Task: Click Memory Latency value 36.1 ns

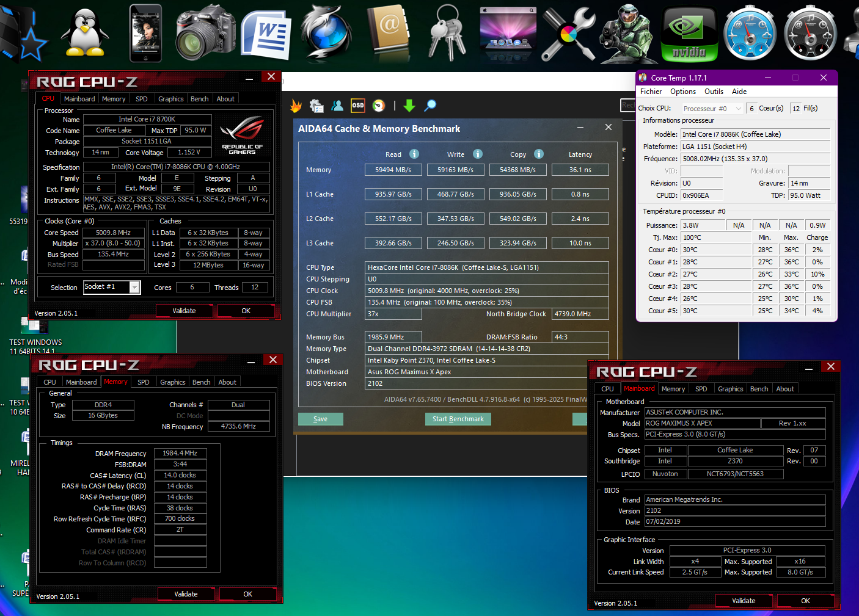Action: coord(580,170)
